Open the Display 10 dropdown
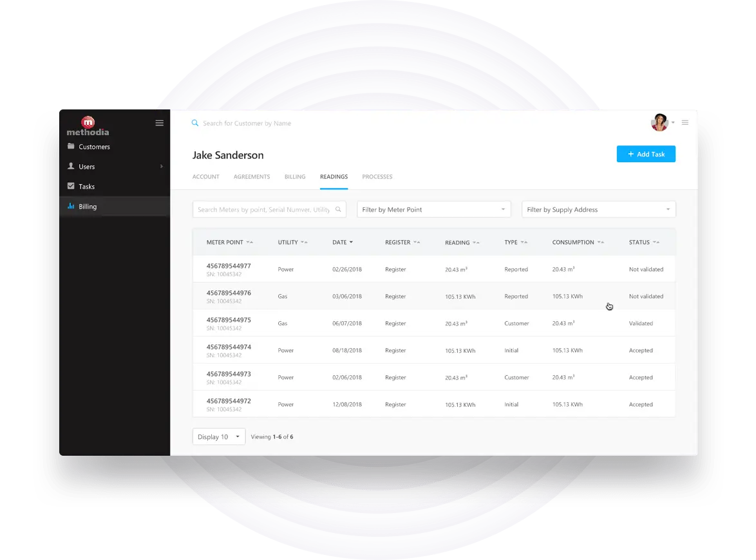Image resolution: width=756 pixels, height=560 pixels. (219, 436)
